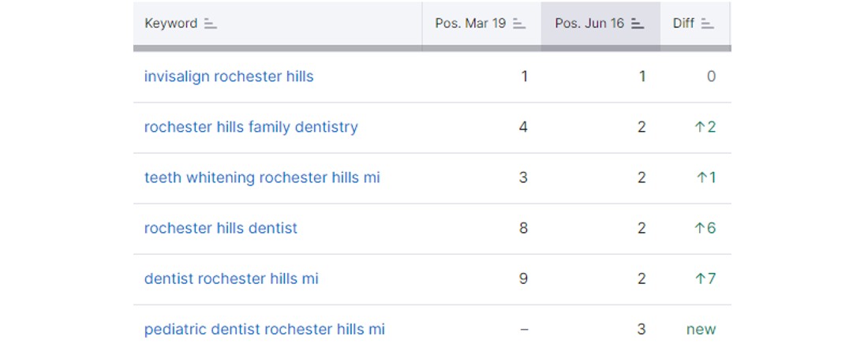Screen dimensions: 868x355
Task: Click the green 'new' diff label
Action: click(x=701, y=330)
